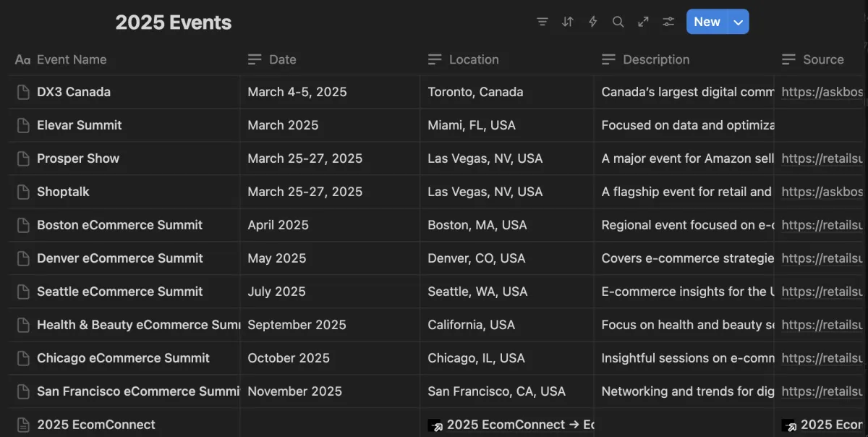Open the Event Name column header
This screenshot has height=437, width=868.
pos(71,59)
